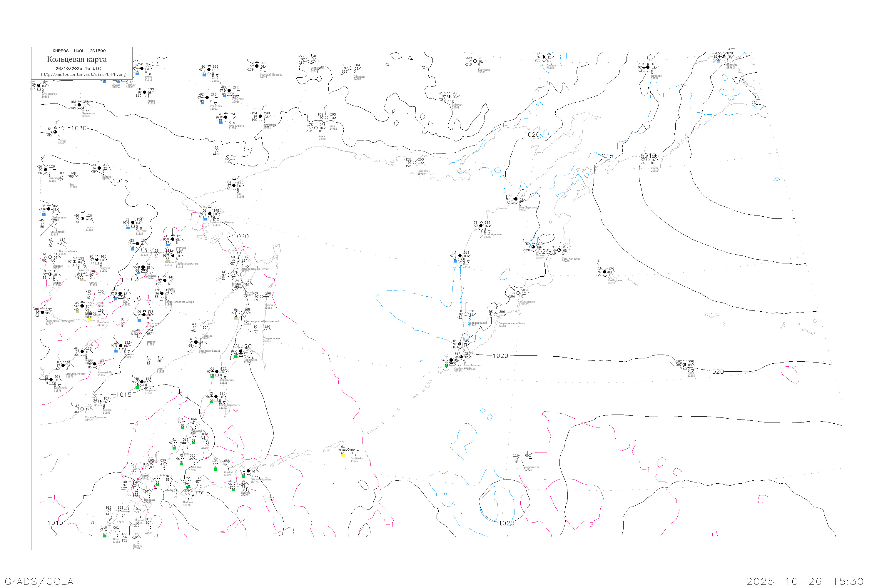
Task: Click the Оймякон open station circle
Action: click(x=351, y=68)
